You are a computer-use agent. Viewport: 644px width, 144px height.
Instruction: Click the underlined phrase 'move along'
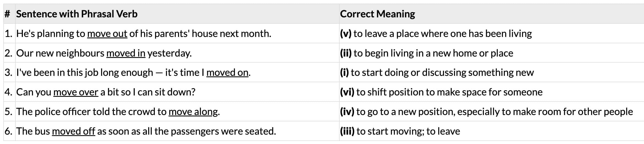click(193, 112)
